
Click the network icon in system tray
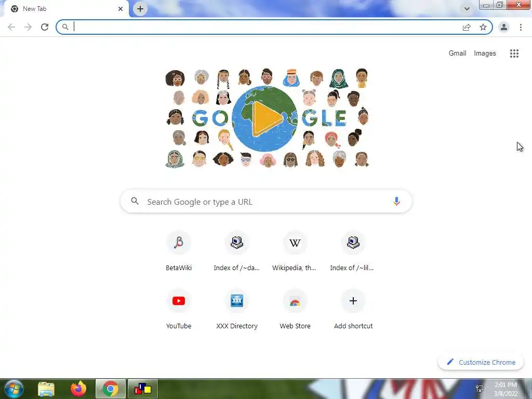(480, 389)
